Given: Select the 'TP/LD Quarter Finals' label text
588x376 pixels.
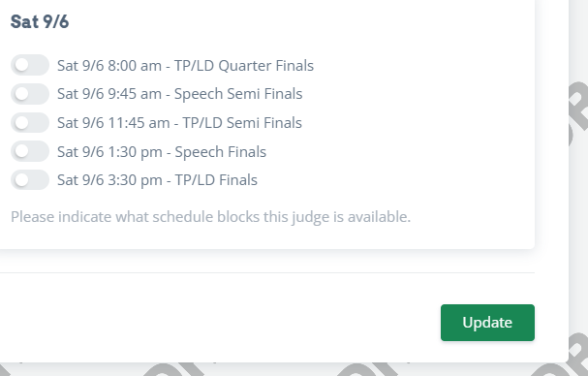Looking at the screenshot, I should [x=244, y=66].
